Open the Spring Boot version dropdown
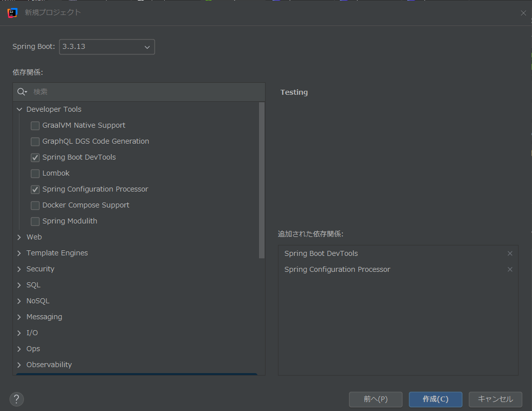 tap(107, 47)
